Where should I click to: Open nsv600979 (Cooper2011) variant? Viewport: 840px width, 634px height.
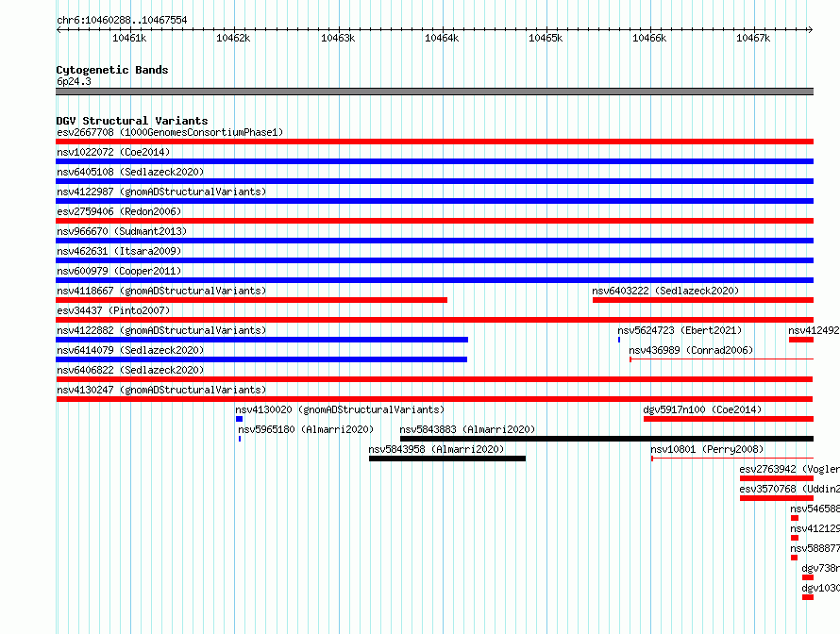tap(119, 271)
